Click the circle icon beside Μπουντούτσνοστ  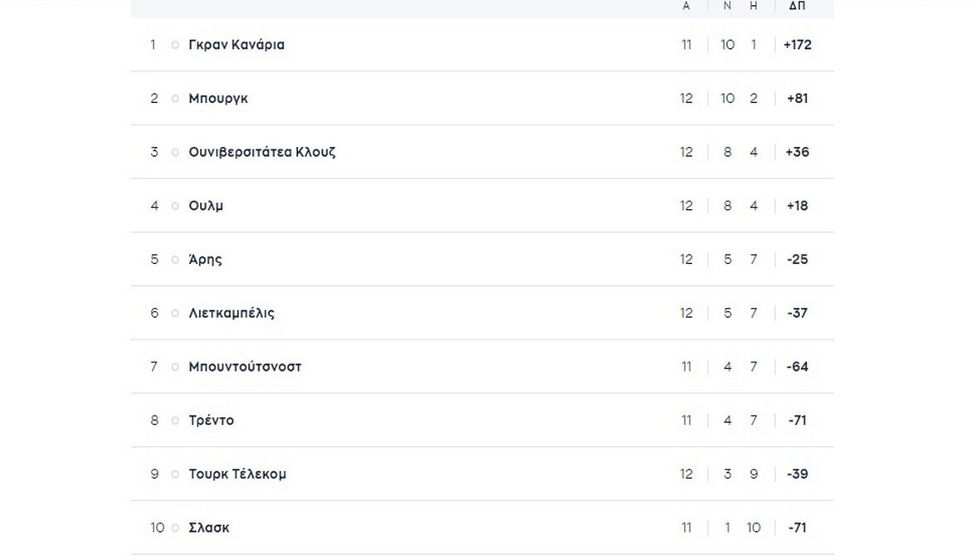175,367
